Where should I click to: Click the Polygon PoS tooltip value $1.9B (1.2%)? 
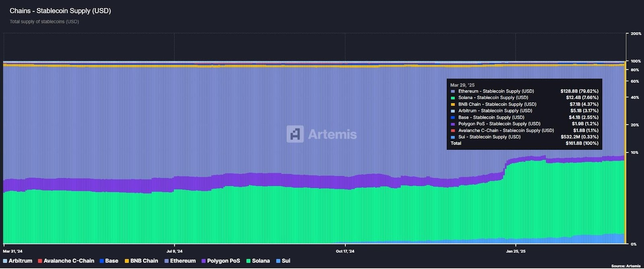pos(585,124)
